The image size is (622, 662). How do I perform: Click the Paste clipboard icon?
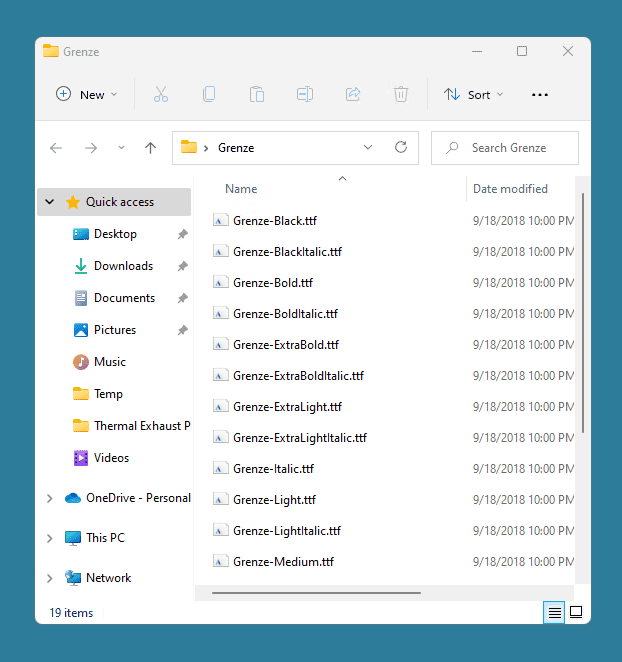257,94
